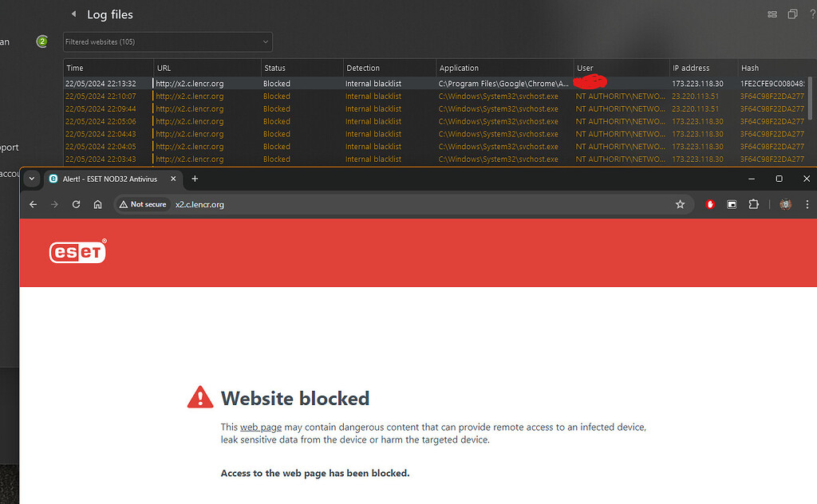Click ESET open-in-new-window icon

[792, 14]
